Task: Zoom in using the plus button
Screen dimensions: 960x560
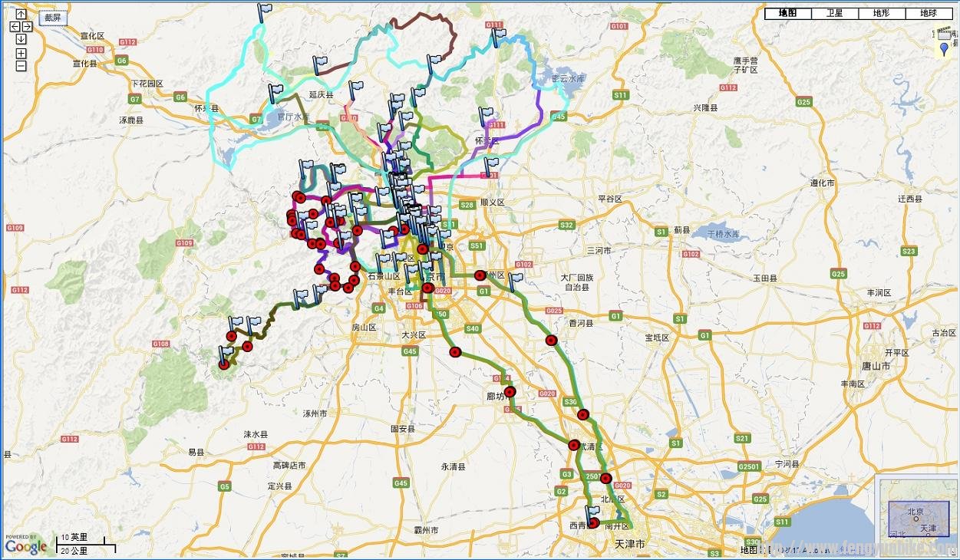Action: coord(21,53)
